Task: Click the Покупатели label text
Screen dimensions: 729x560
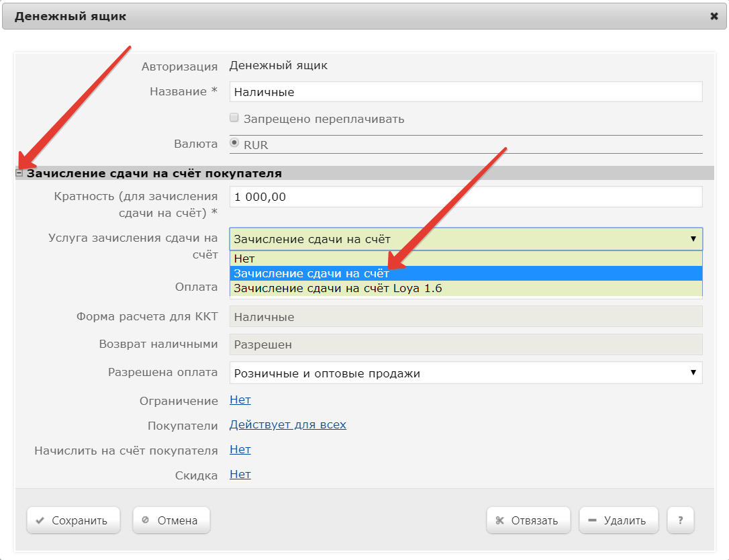Action: [x=183, y=426]
